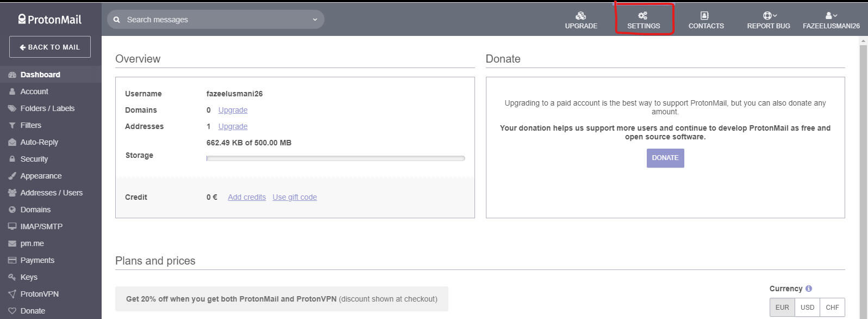Viewport: 868px width, 319px height.
Task: Click the search magnifier icon
Action: pos(116,20)
